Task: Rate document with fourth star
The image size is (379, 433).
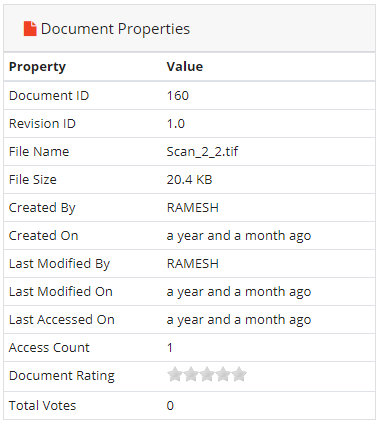Action: (223, 375)
